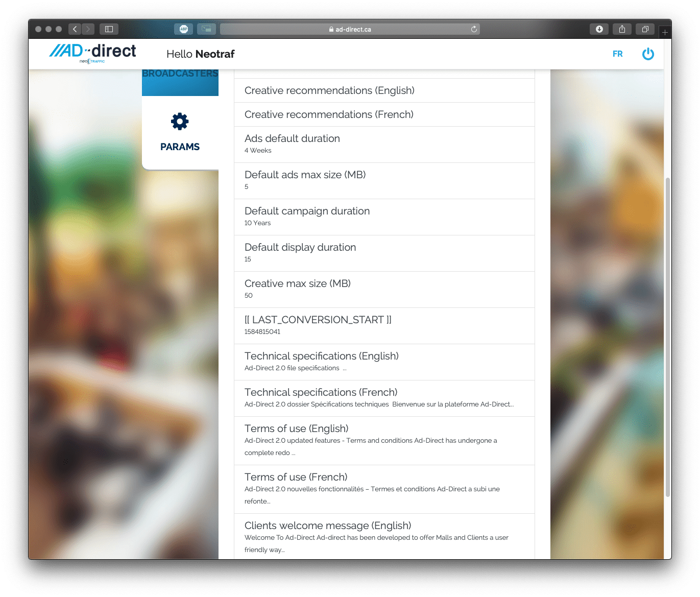Edit Default campaign duration row
Image resolution: width=700 pixels, height=597 pixels.
[384, 217]
